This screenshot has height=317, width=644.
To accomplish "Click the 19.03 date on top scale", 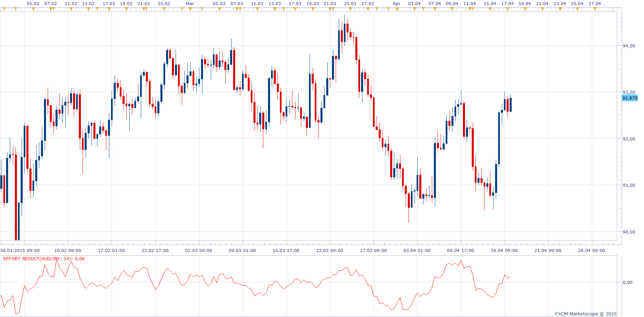I will pos(313,4).
